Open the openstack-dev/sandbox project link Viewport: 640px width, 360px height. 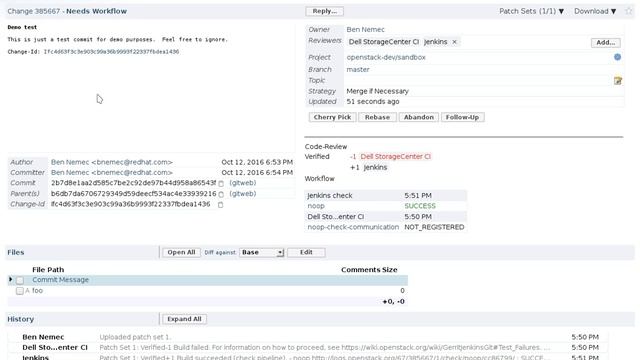click(x=386, y=58)
